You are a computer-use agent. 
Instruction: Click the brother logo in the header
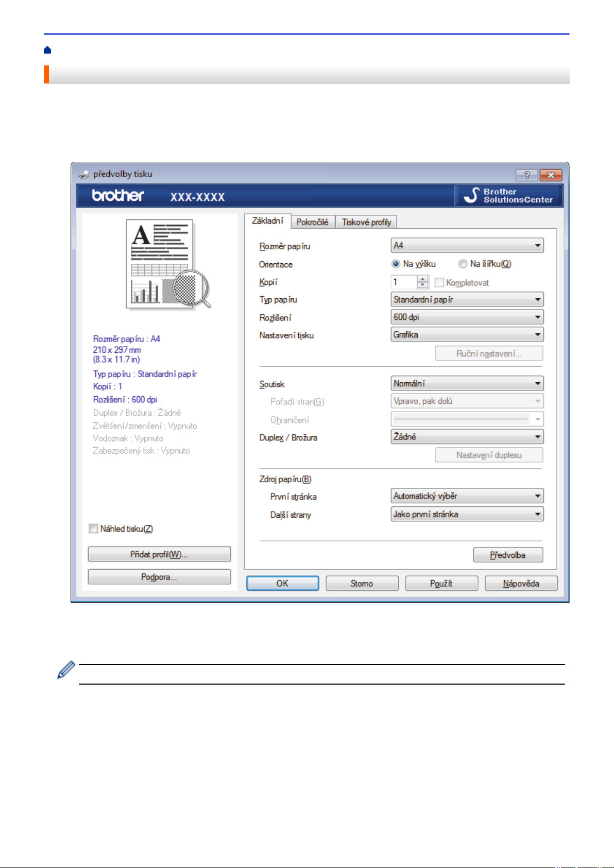(118, 196)
